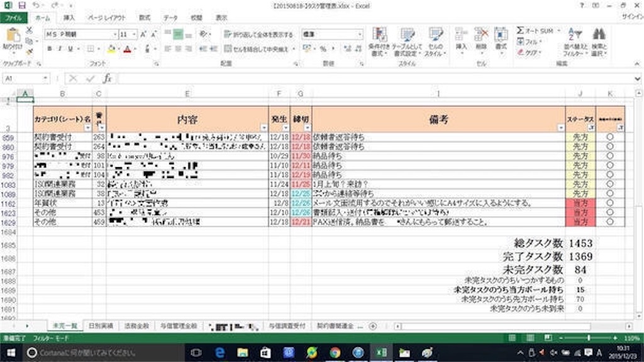Open the Borders tool in font group
The image size is (644, 362).
coord(91,49)
